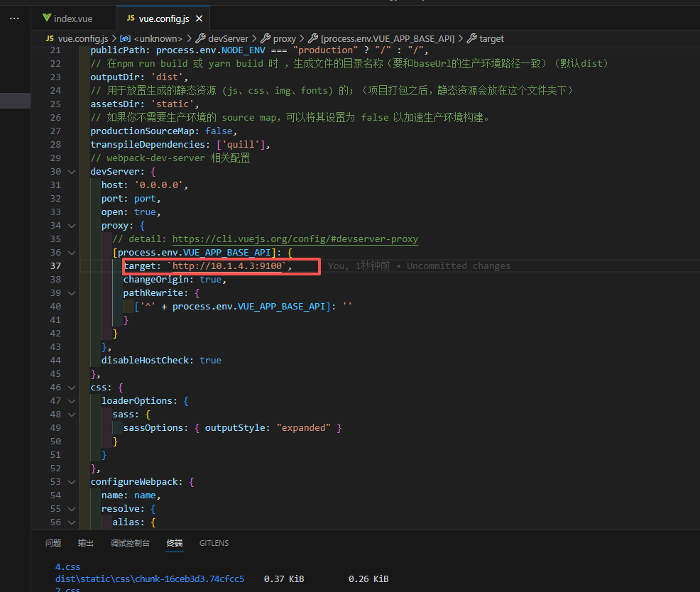Place cursor on outputDir: 'dist' line
The width and height of the screenshot is (700, 592).
coord(139,77)
